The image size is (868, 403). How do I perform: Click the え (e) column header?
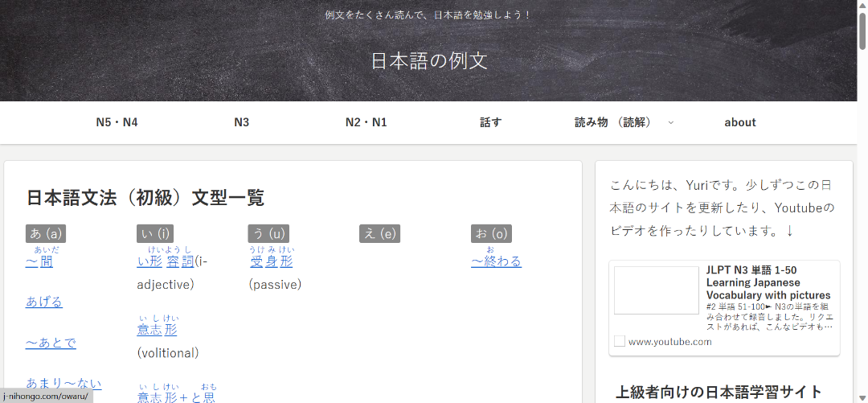tap(379, 234)
